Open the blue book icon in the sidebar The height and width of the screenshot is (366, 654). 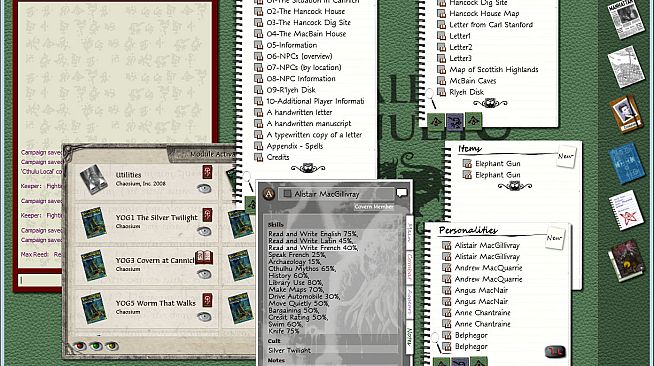625,163
